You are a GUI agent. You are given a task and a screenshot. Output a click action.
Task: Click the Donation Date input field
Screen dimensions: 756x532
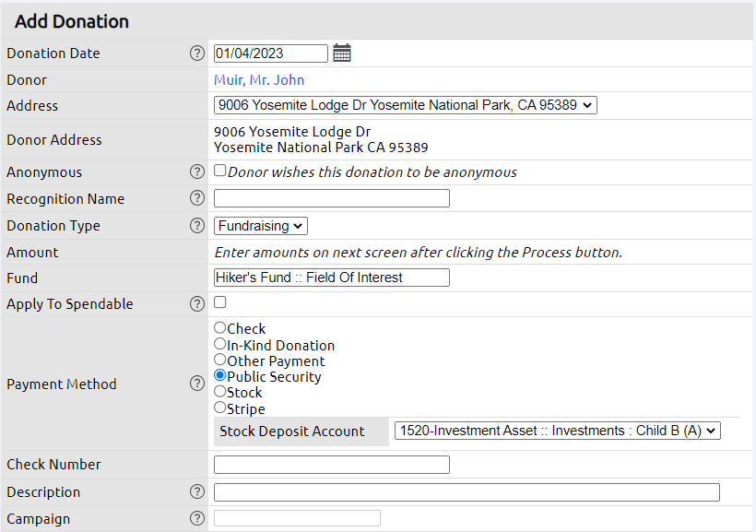(271, 53)
